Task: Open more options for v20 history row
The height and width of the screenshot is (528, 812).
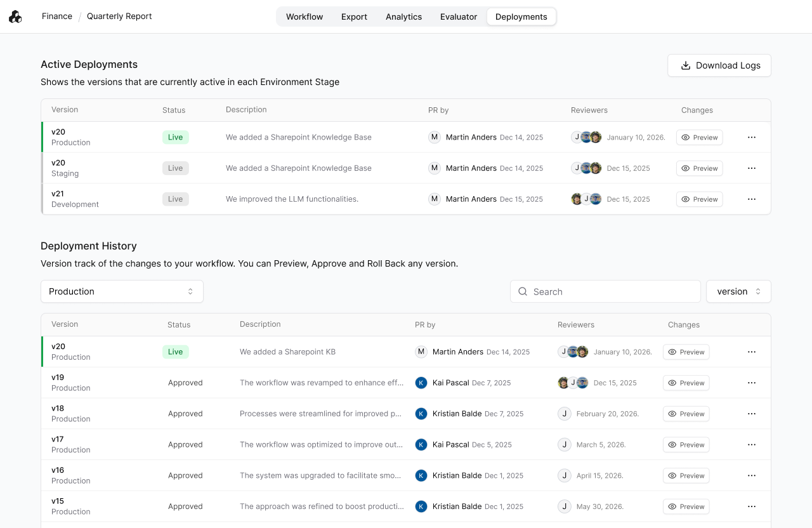Action: tap(752, 352)
